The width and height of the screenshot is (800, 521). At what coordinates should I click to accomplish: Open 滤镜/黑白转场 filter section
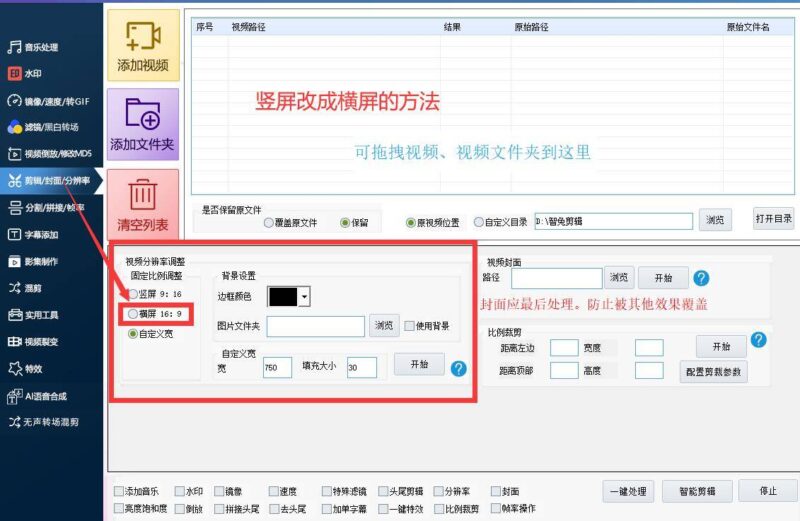point(43,127)
